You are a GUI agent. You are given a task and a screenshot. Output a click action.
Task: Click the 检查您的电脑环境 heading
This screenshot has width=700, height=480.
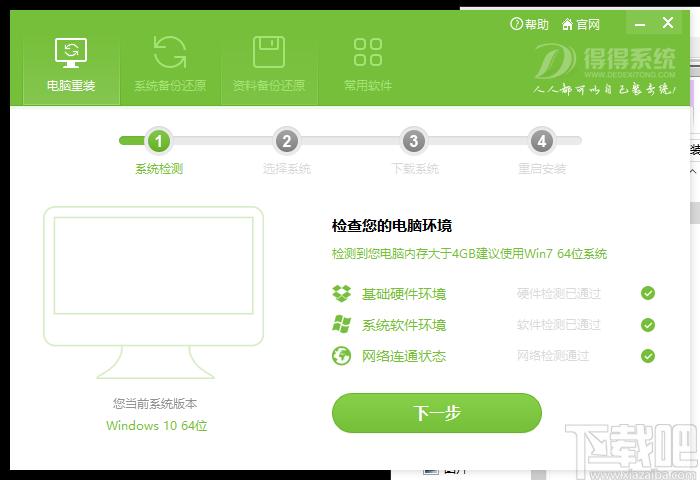click(392, 225)
